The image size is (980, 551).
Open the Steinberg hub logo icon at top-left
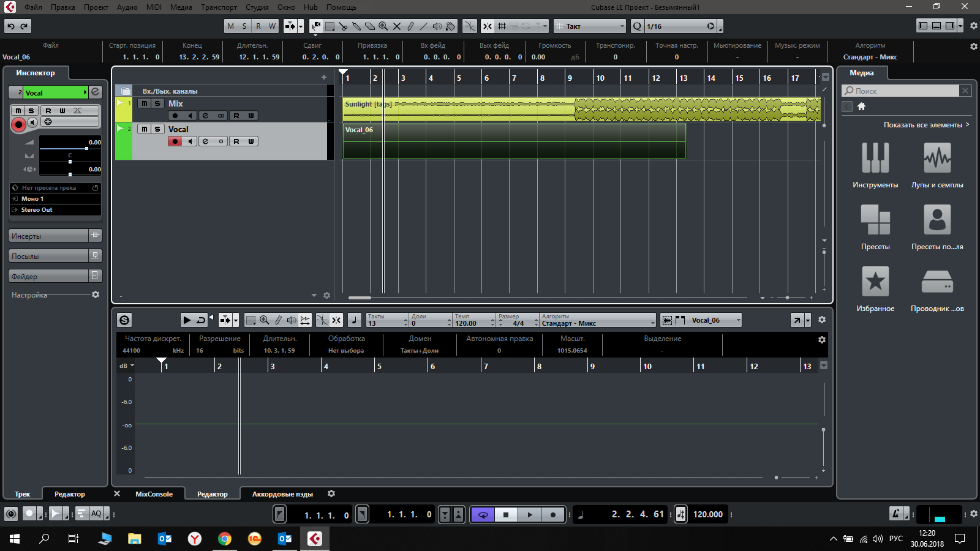[x=10, y=7]
